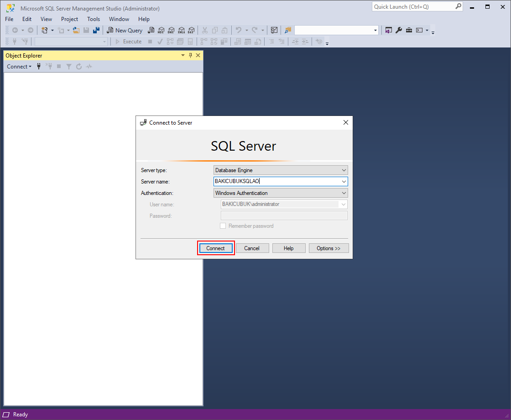This screenshot has width=511, height=420.
Task: Click the Connect button in dialog
Action: [x=216, y=248]
